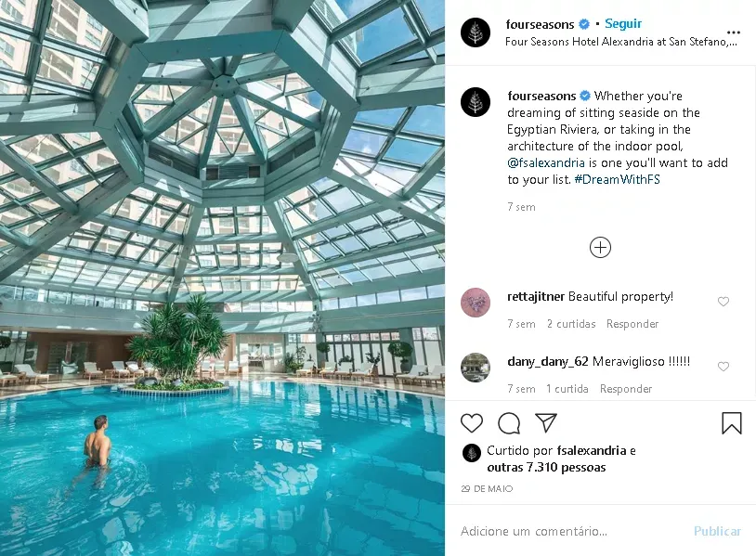
Task: Click the Seguir follow button
Action: pos(623,23)
